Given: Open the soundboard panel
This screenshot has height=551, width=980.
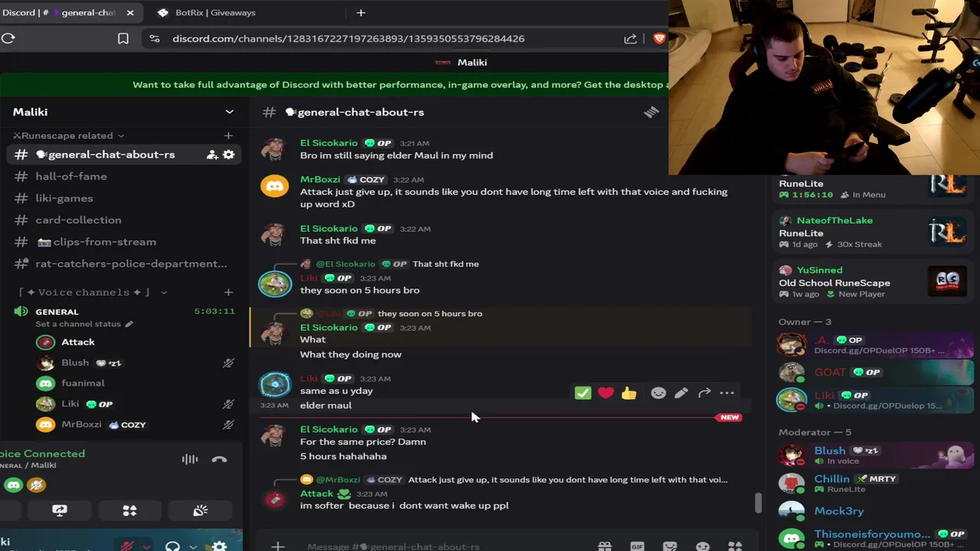Looking at the screenshot, I should 200,510.
